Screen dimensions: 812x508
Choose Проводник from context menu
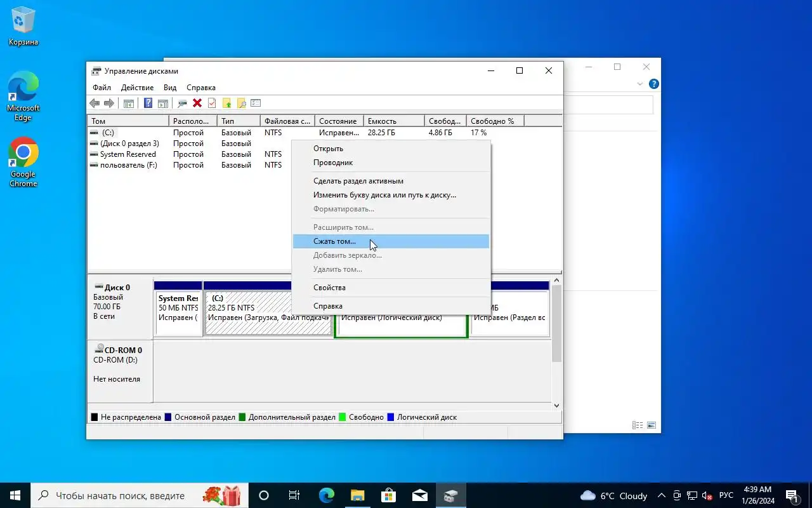pyautogui.click(x=391, y=163)
